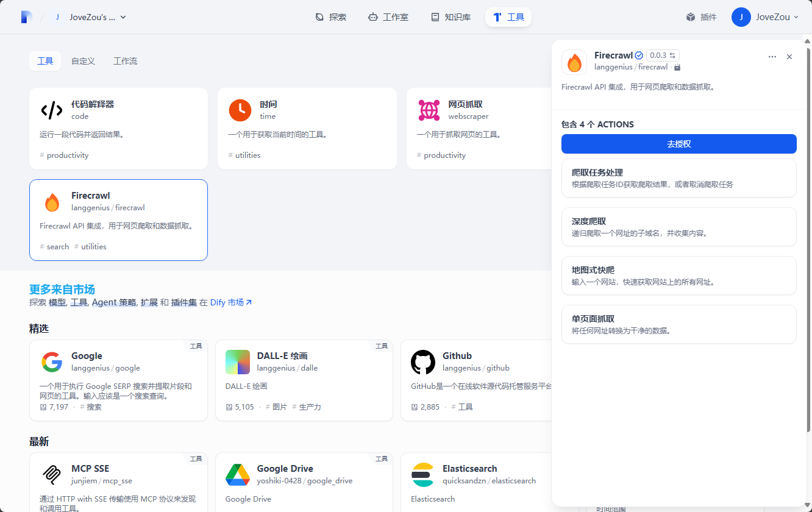Screen dimensions: 812x512
Task: Switch to the 工作流 tab
Action: click(x=125, y=61)
